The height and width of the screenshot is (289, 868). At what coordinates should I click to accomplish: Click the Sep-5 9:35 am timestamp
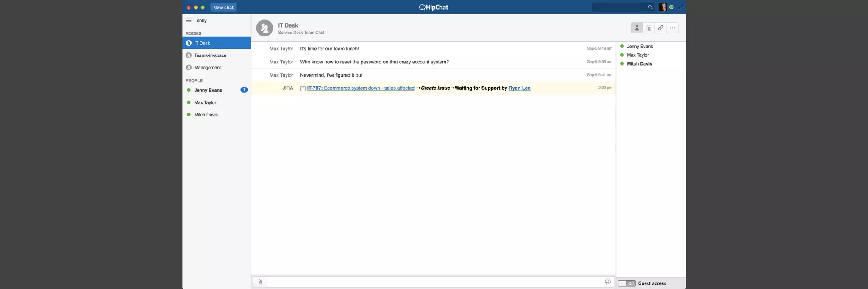tap(599, 62)
